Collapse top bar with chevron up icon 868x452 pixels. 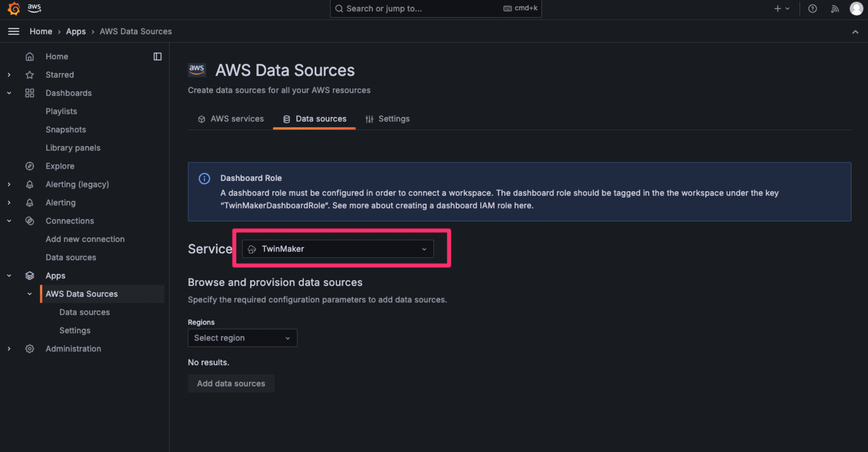pyautogui.click(x=855, y=32)
